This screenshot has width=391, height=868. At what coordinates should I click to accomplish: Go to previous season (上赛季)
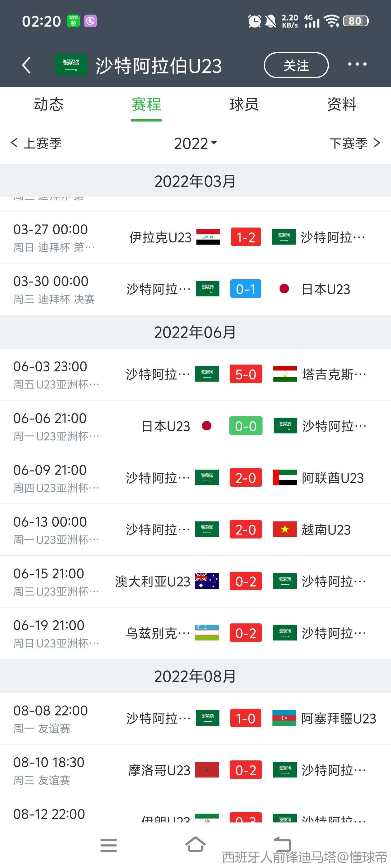pos(36,144)
